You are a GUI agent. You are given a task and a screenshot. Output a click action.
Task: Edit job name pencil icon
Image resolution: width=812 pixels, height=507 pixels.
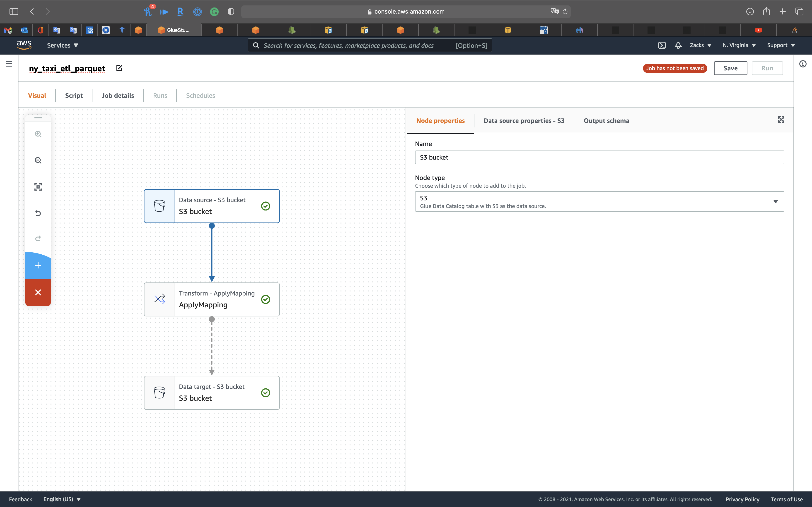point(119,68)
